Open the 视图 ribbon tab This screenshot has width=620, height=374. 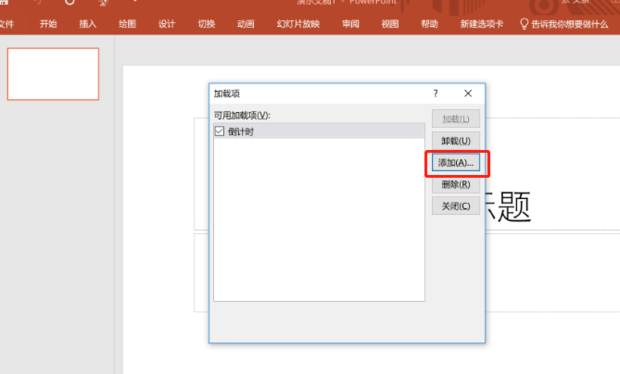pyautogui.click(x=390, y=24)
